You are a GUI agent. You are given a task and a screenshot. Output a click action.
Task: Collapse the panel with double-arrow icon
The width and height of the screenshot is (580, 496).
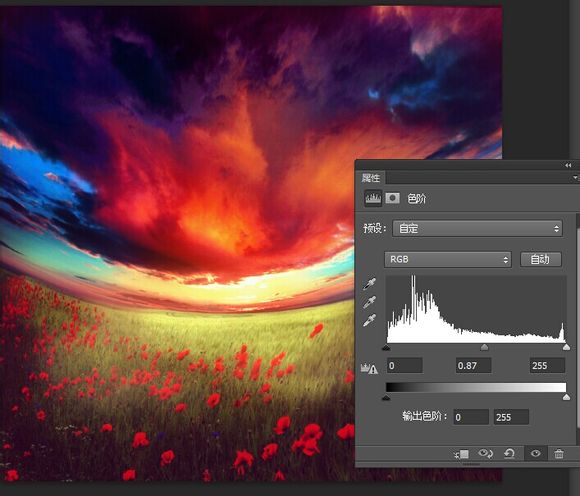568,165
